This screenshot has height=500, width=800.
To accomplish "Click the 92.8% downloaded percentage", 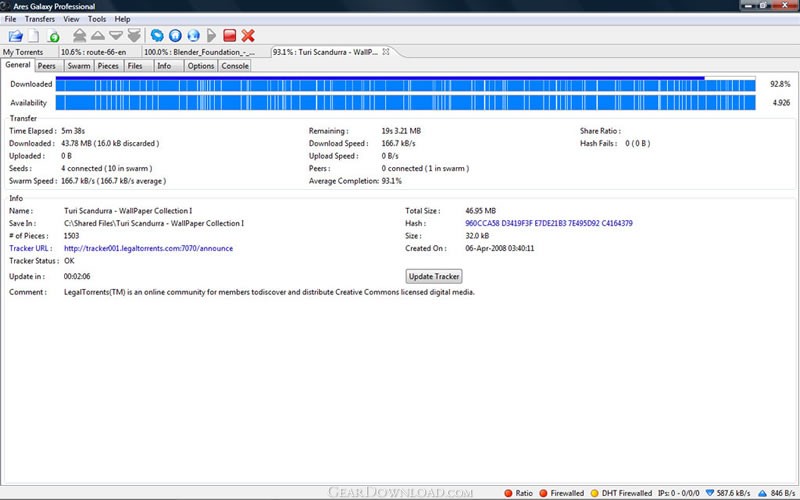I will click(780, 84).
